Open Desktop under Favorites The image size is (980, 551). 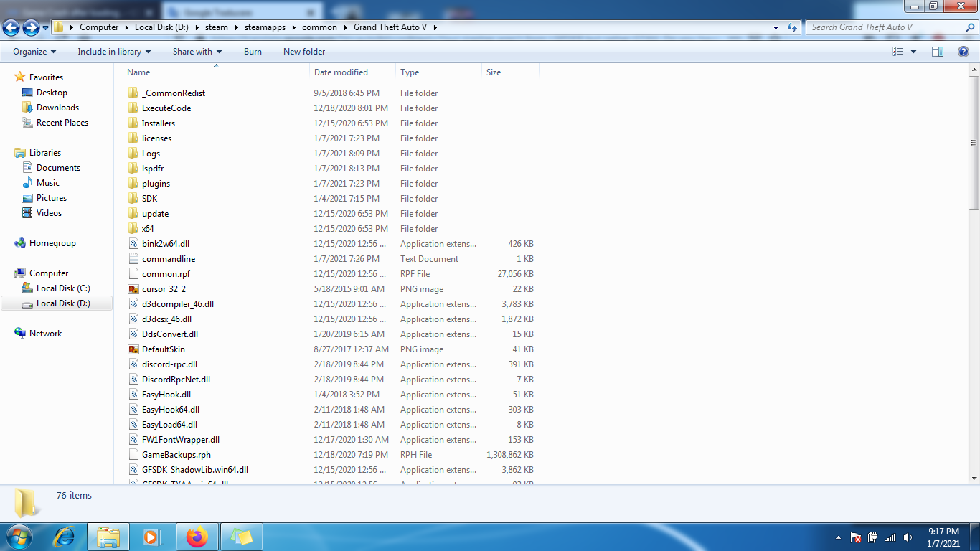(52, 93)
